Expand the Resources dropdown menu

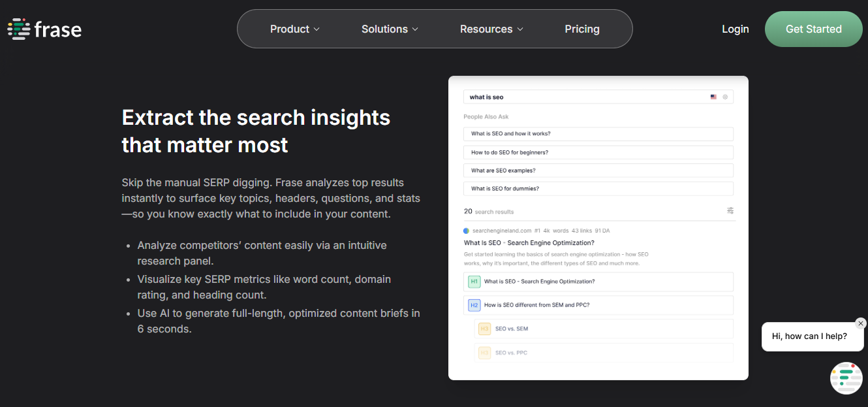point(491,29)
